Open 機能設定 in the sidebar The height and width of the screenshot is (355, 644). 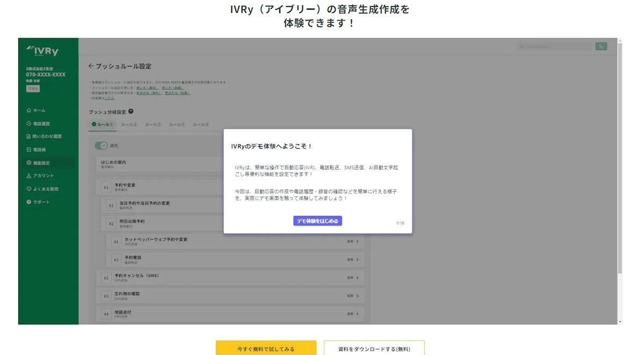pos(48,163)
